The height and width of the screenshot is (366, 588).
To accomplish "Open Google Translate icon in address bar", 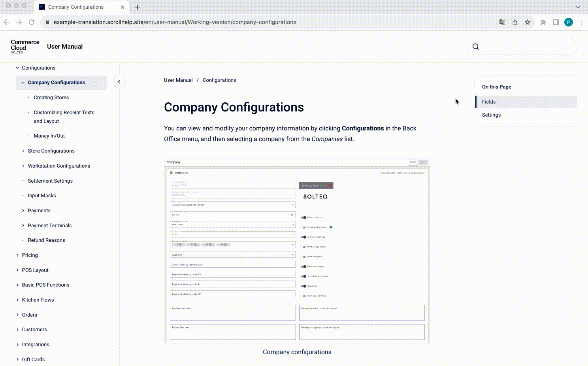I will click(502, 22).
